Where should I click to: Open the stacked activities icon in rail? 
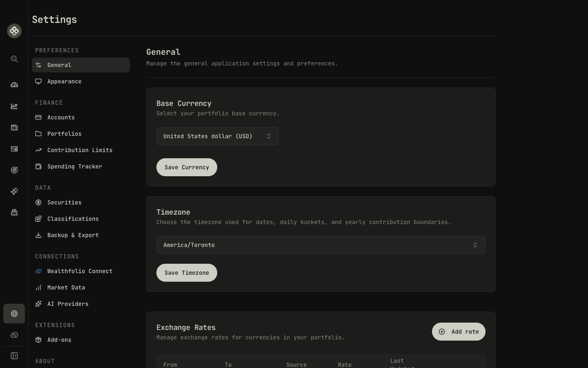point(14,213)
